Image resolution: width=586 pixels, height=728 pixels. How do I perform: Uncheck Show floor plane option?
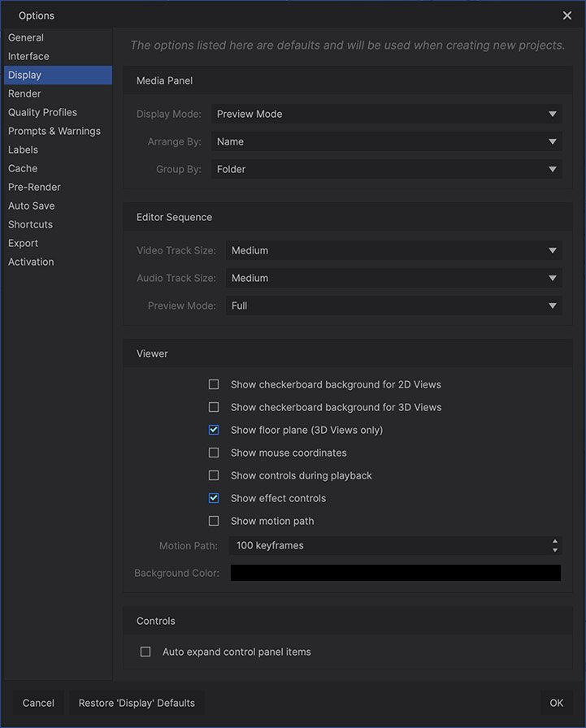214,430
